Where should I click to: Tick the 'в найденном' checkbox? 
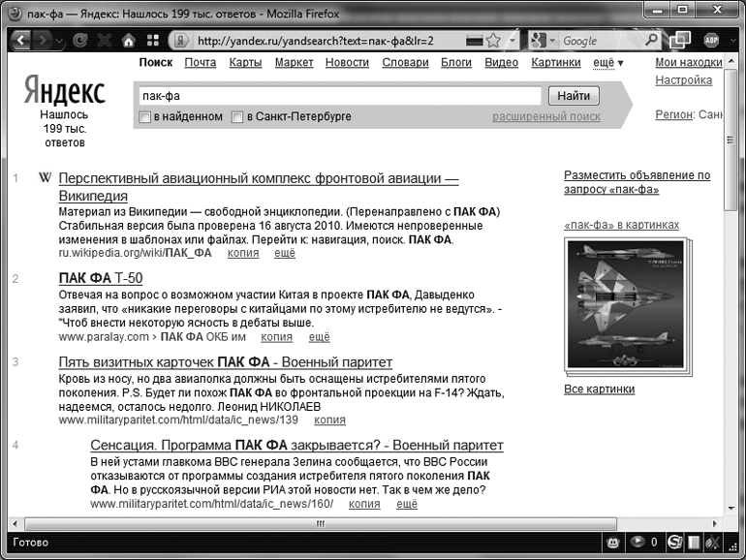coord(145,117)
